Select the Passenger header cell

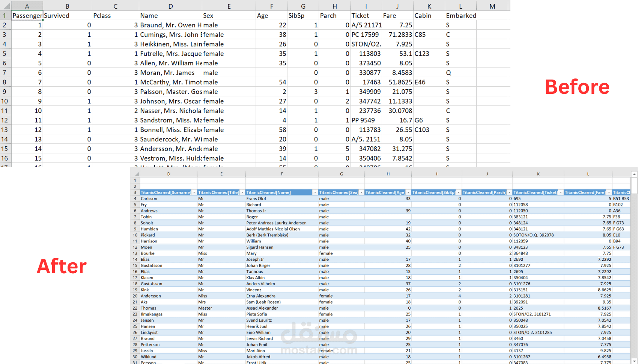pos(27,15)
